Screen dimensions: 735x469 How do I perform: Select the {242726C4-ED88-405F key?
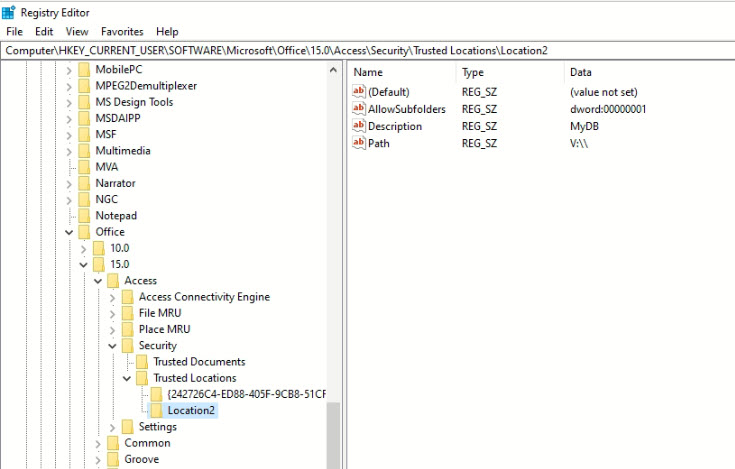[247, 394]
